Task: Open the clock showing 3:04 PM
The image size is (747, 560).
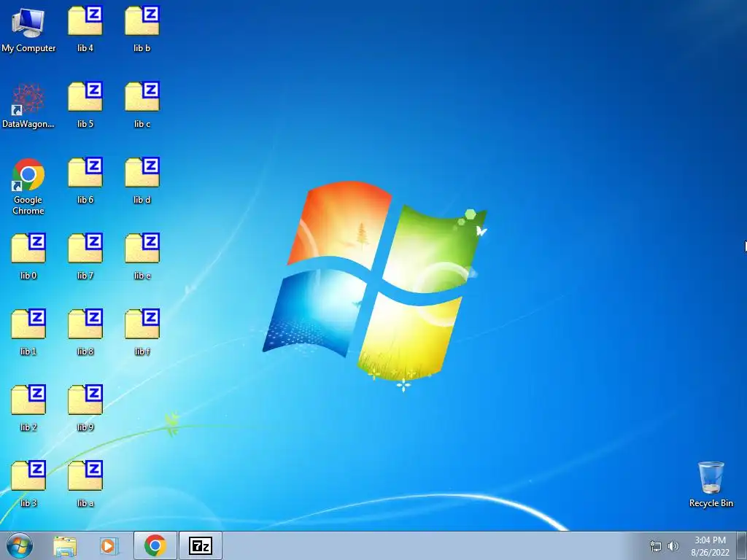Action: [x=710, y=546]
